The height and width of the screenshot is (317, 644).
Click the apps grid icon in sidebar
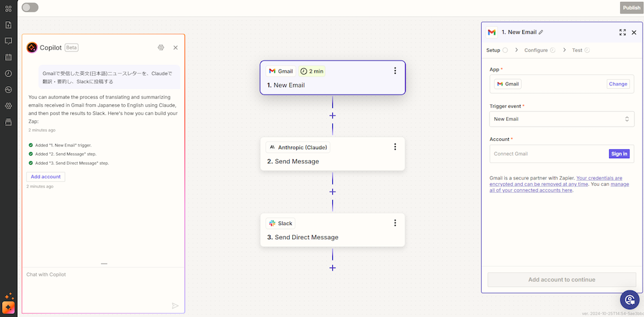tap(8, 8)
